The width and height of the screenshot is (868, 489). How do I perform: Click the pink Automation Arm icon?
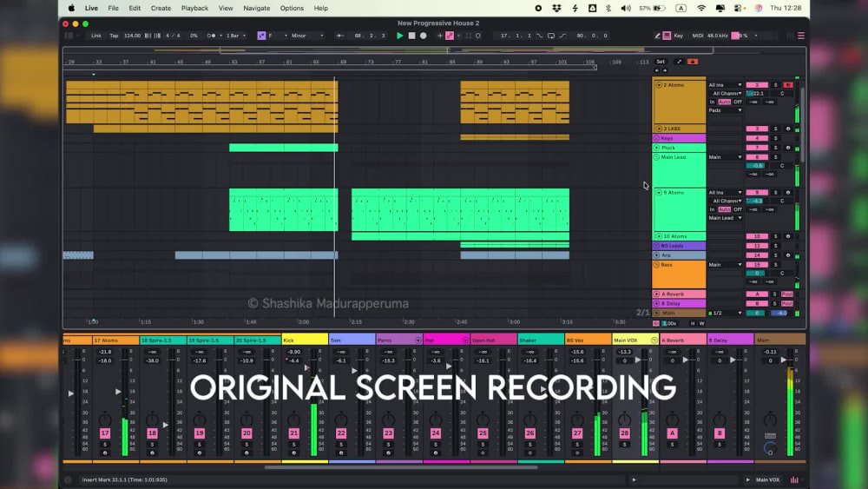(x=450, y=36)
